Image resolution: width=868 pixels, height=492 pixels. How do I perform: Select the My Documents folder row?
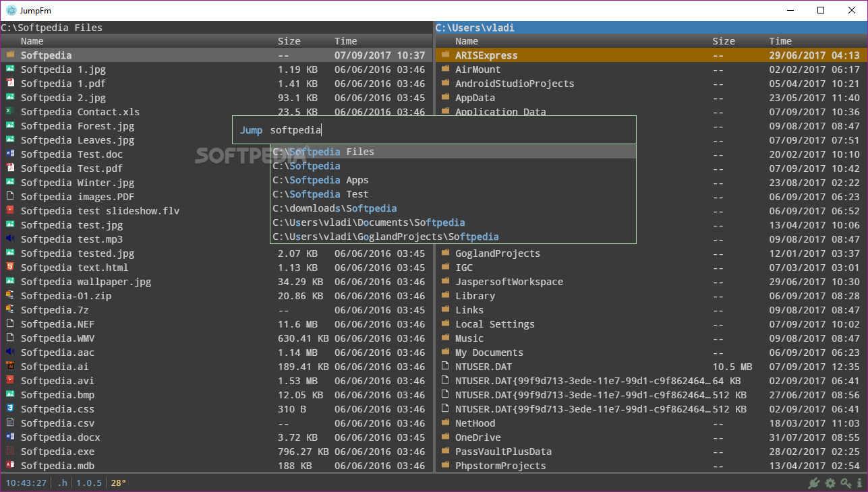click(651, 352)
